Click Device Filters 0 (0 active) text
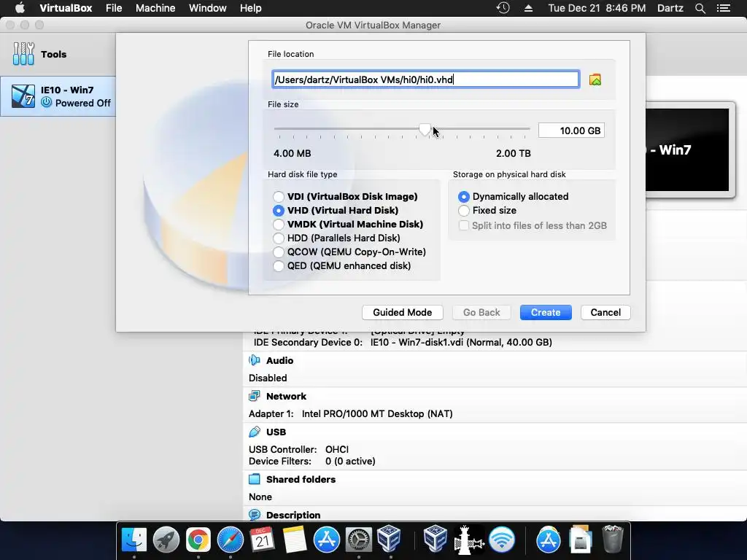This screenshot has height=560, width=747. [350, 462]
